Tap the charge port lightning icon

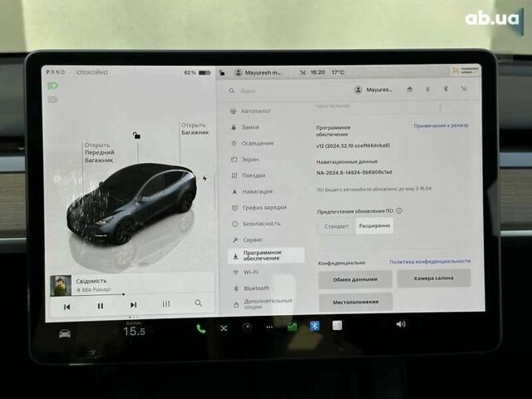tap(204, 179)
